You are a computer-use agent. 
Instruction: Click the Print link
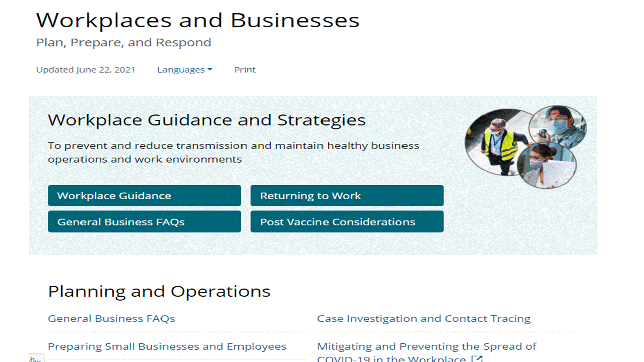245,70
